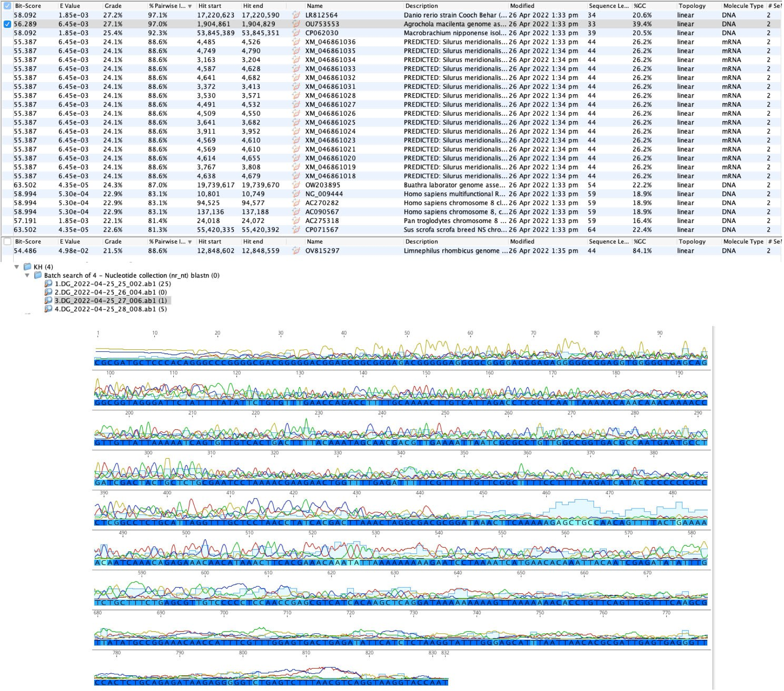Click the document icon for XM_046861034
The height and width of the screenshot is (691, 784).
point(296,60)
